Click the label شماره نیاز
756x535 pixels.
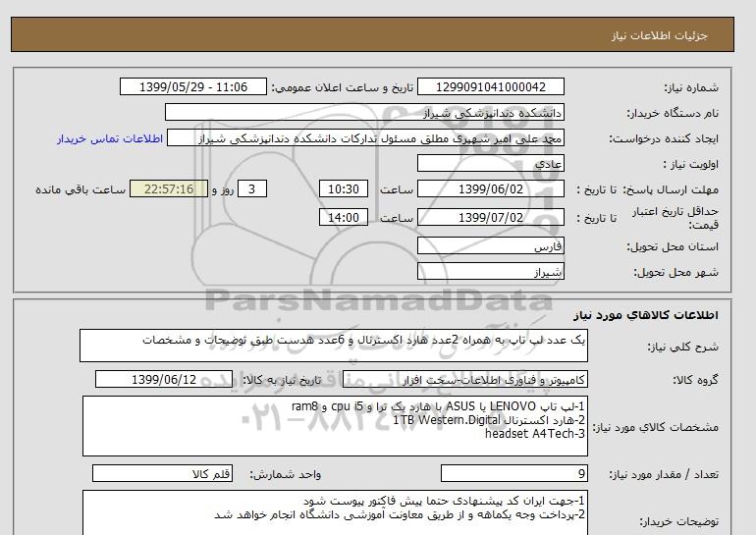691,87
